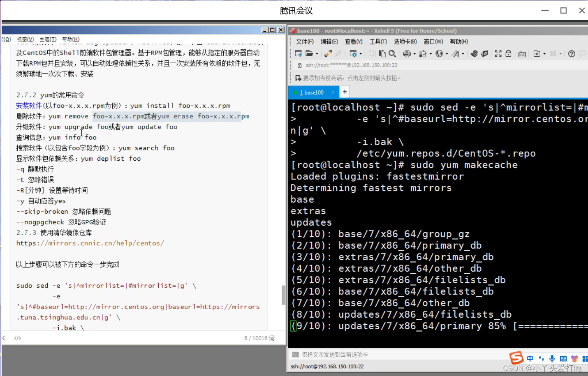Click the file transfer icon in Xshell
This screenshot has width=588, height=376.
423,53
